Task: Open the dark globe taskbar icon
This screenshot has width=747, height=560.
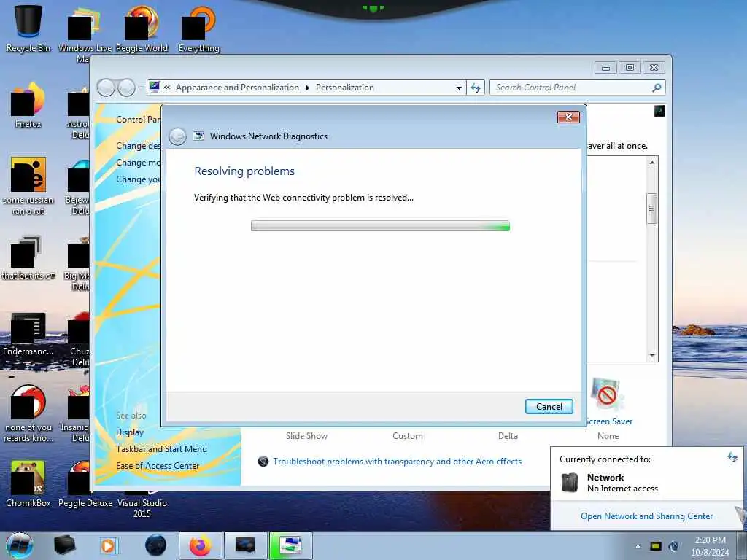Action: tap(156, 545)
